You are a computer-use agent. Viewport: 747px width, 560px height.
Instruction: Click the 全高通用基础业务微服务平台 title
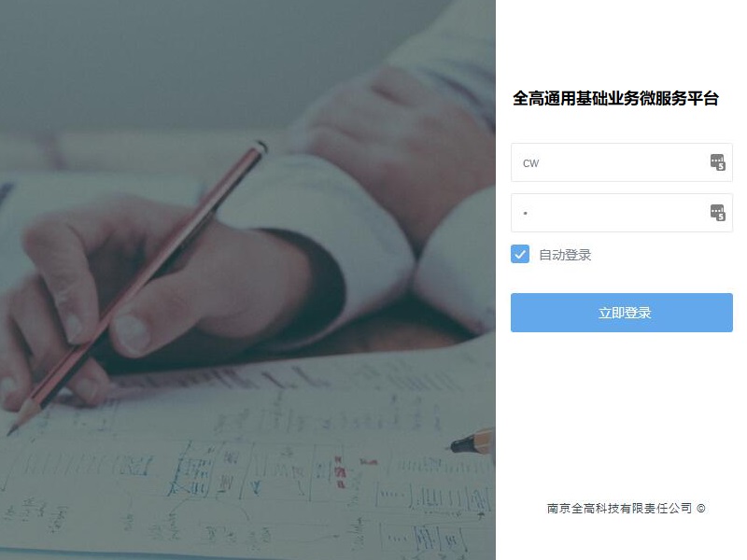coord(615,98)
